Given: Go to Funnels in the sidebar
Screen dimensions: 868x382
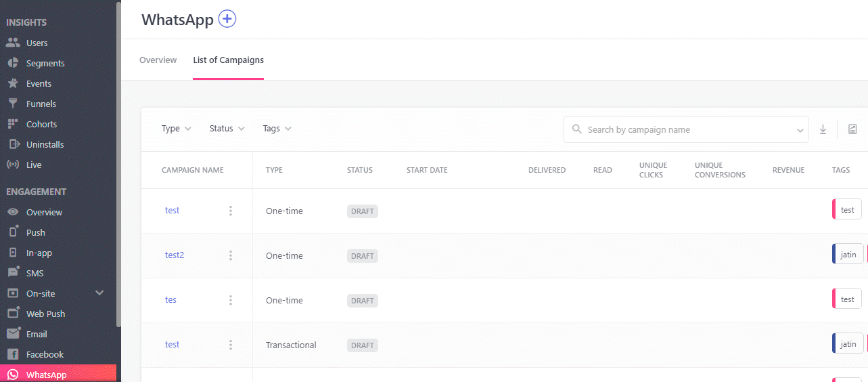Looking at the screenshot, I should click(41, 104).
